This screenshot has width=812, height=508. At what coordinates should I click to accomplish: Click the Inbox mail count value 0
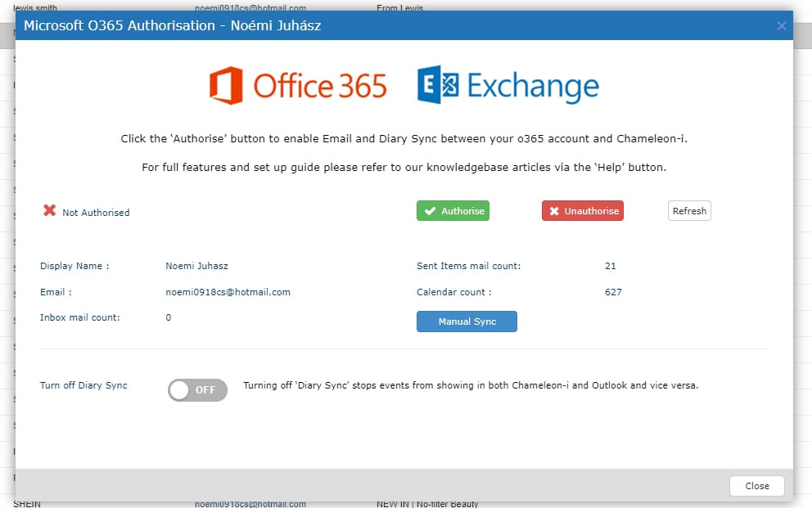169,317
